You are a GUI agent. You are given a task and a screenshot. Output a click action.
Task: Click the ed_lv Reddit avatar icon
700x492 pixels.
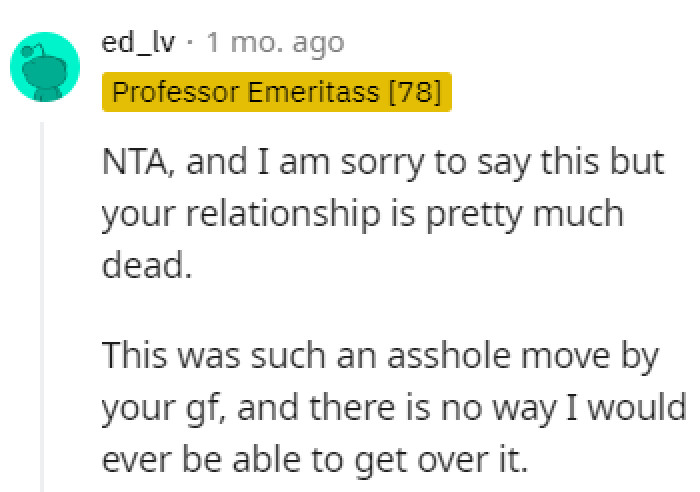[44, 67]
